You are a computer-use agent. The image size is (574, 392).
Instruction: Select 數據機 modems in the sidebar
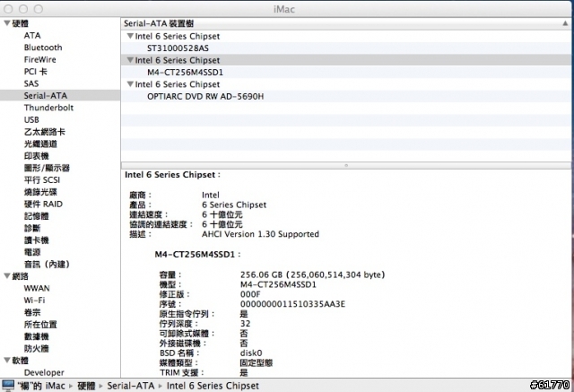(x=36, y=336)
